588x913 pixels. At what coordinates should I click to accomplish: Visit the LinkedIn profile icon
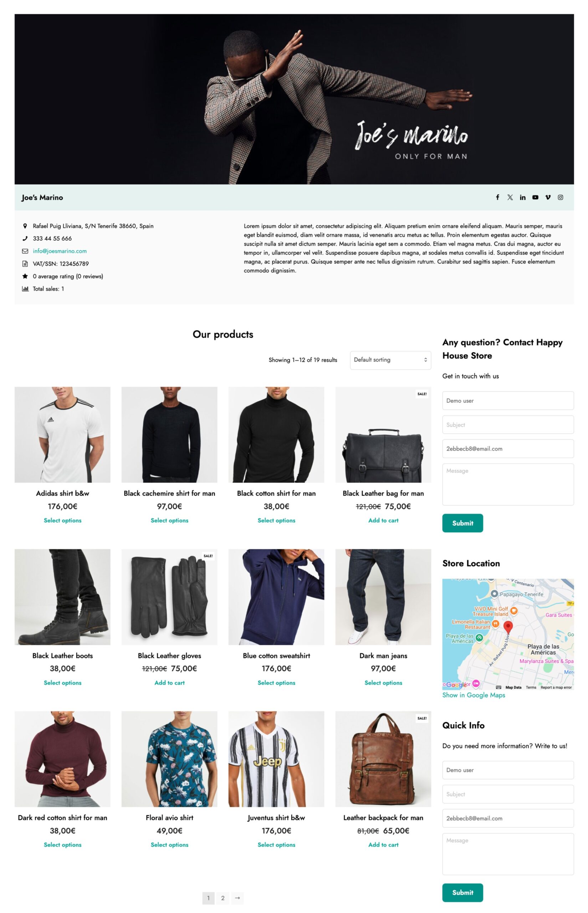pos(522,197)
